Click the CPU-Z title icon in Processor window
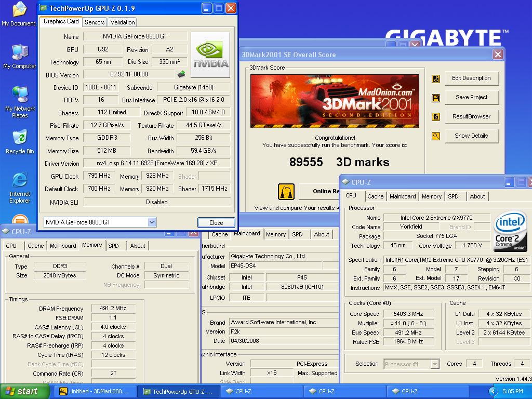The image size is (532, 399). (x=345, y=182)
